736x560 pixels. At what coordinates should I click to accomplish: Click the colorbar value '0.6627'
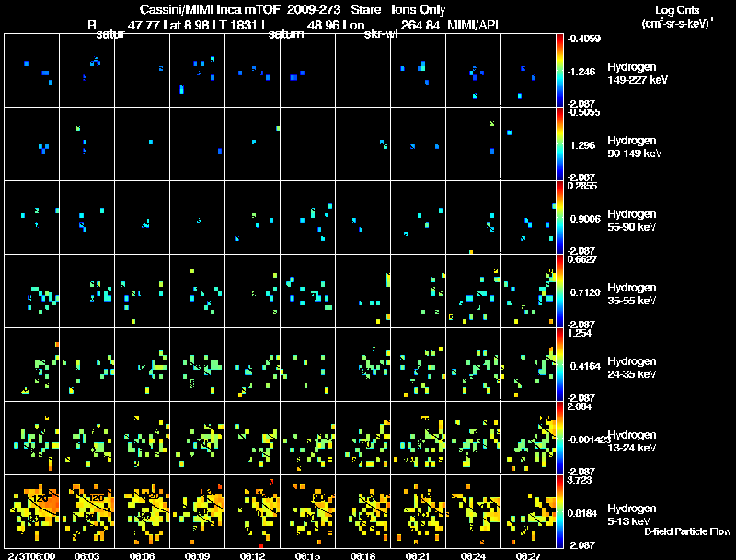click(x=582, y=259)
